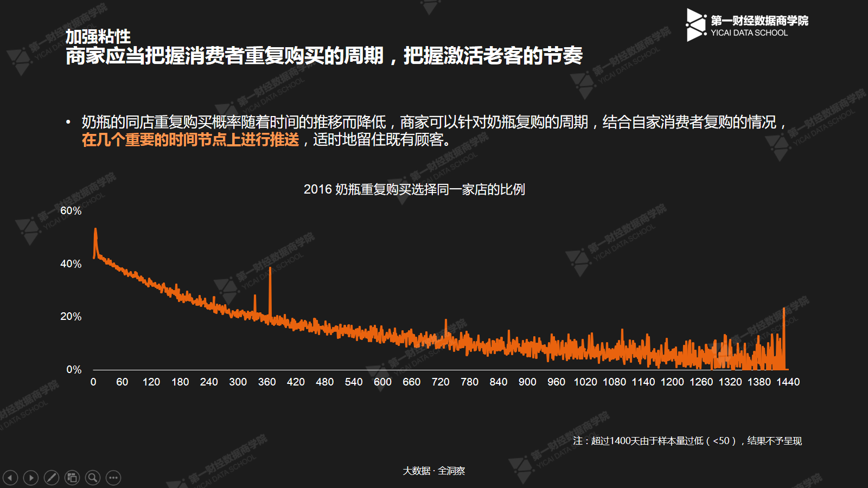Click the 60% label on the y-axis

click(71, 211)
